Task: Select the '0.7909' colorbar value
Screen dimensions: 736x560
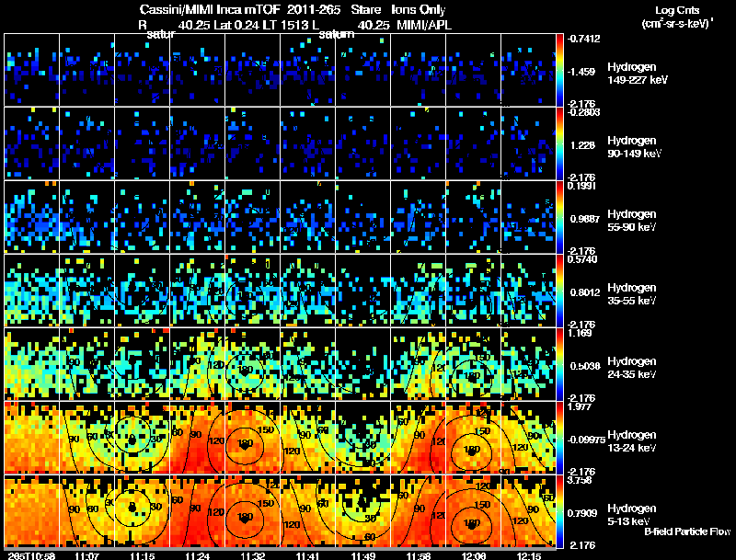Action: pos(581,514)
